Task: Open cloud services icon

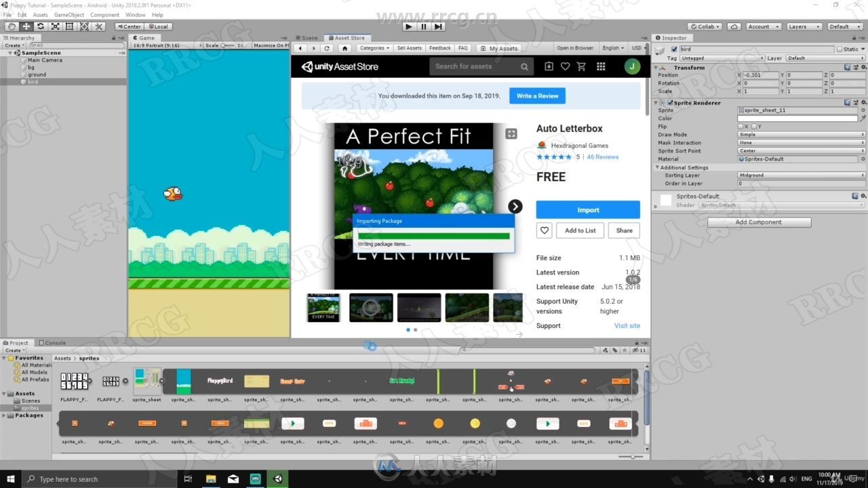Action: coord(734,26)
